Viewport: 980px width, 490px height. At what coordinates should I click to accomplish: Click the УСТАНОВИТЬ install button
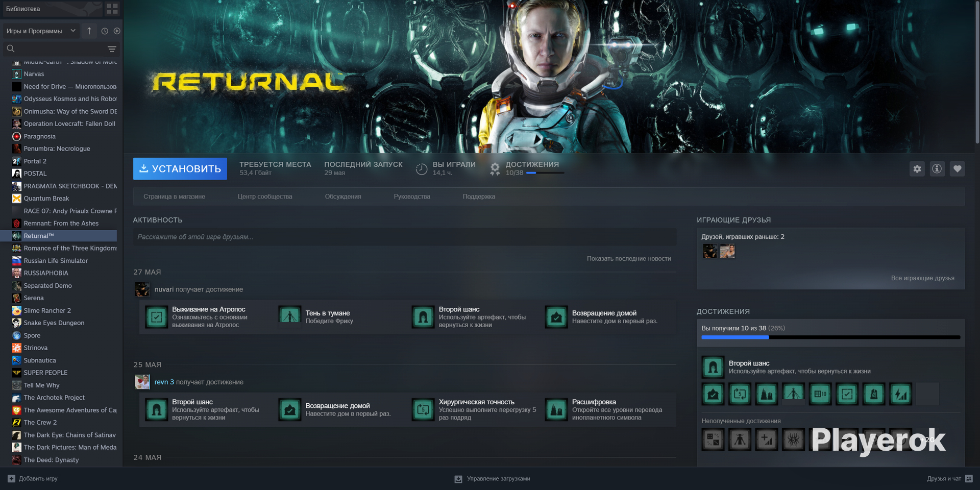[180, 168]
